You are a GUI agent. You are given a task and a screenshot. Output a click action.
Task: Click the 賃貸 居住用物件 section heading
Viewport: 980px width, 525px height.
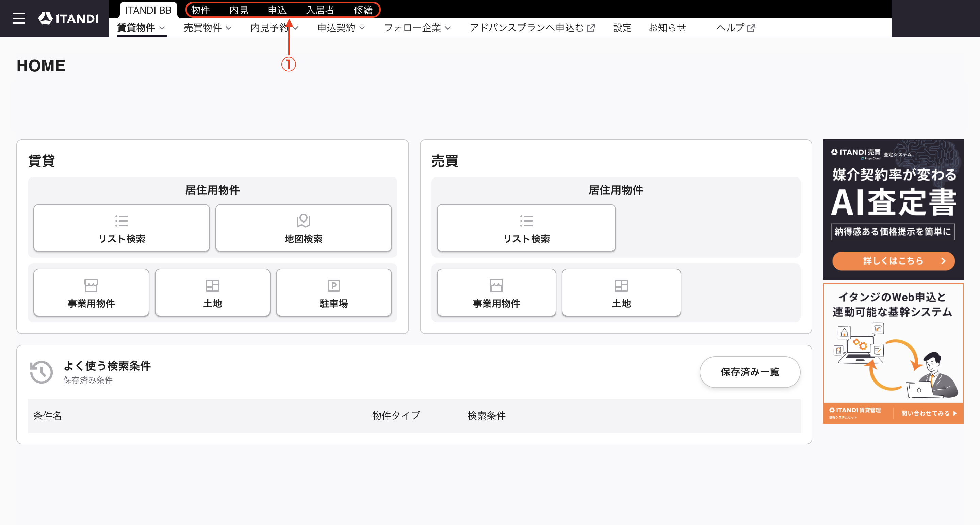click(212, 190)
